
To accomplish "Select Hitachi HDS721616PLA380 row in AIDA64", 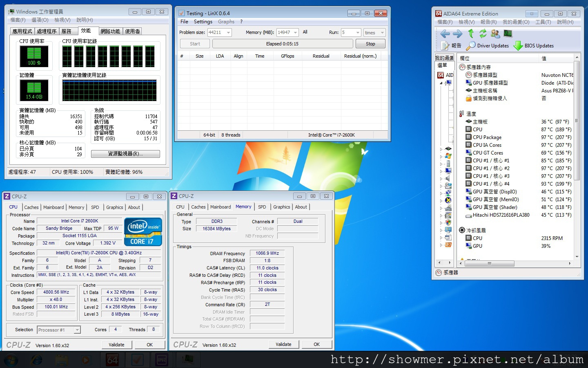I will point(515,215).
